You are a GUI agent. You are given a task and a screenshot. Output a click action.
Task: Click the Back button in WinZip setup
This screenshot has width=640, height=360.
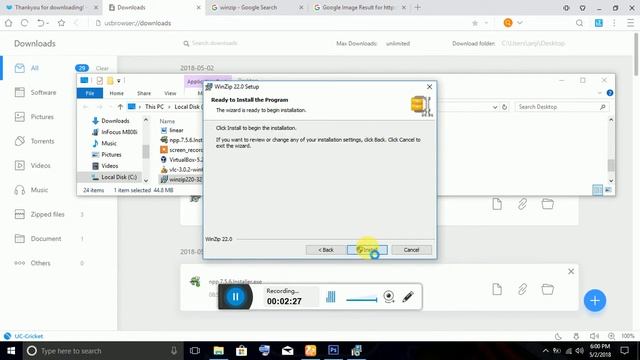[x=326, y=250]
